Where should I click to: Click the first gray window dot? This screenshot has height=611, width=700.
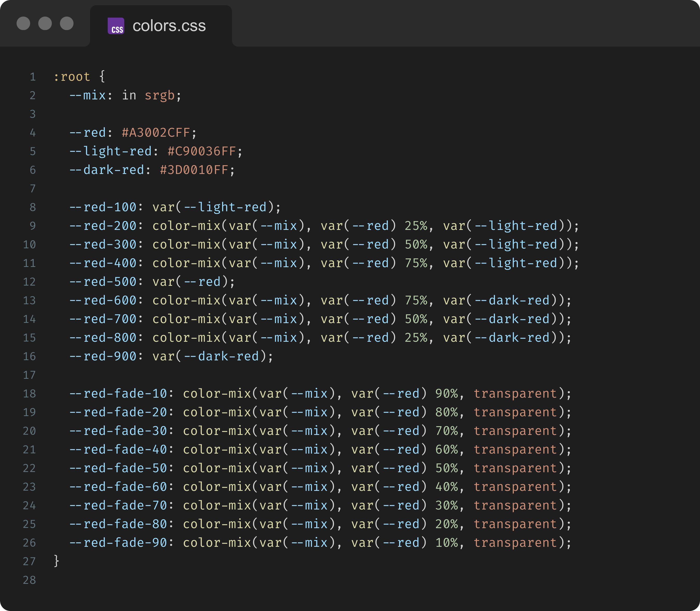23,24
